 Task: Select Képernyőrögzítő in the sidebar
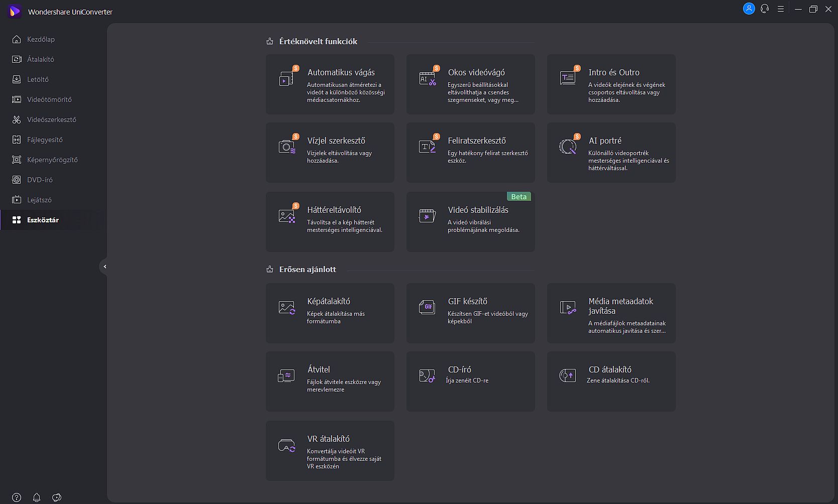(x=52, y=160)
